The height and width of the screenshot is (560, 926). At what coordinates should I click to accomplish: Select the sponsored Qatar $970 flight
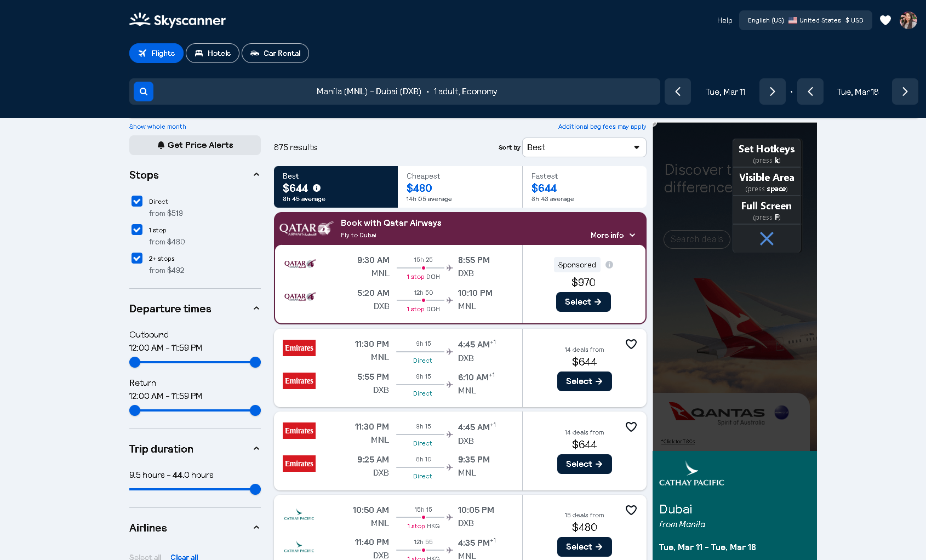[x=584, y=302]
